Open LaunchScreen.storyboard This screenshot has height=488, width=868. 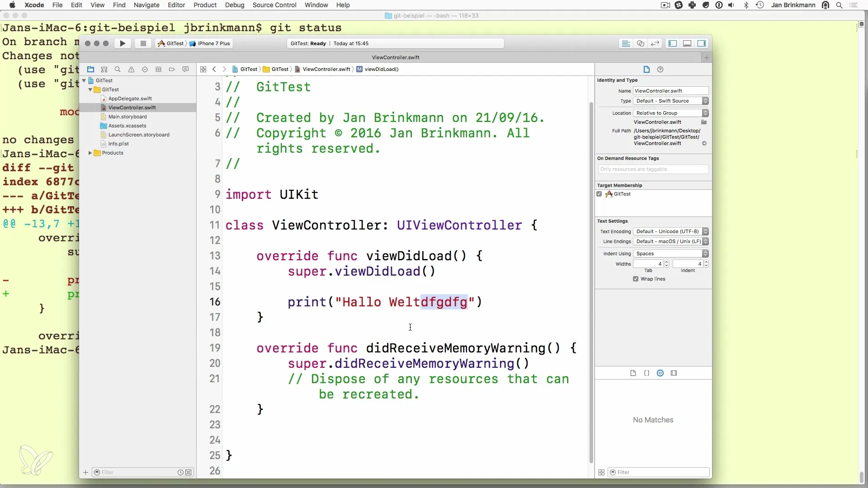139,135
